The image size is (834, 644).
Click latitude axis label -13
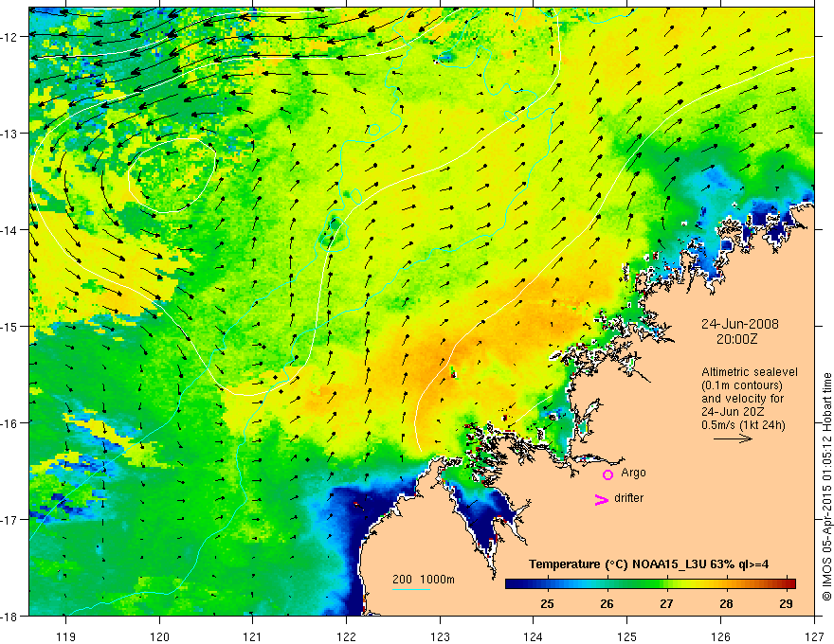tap(10, 134)
